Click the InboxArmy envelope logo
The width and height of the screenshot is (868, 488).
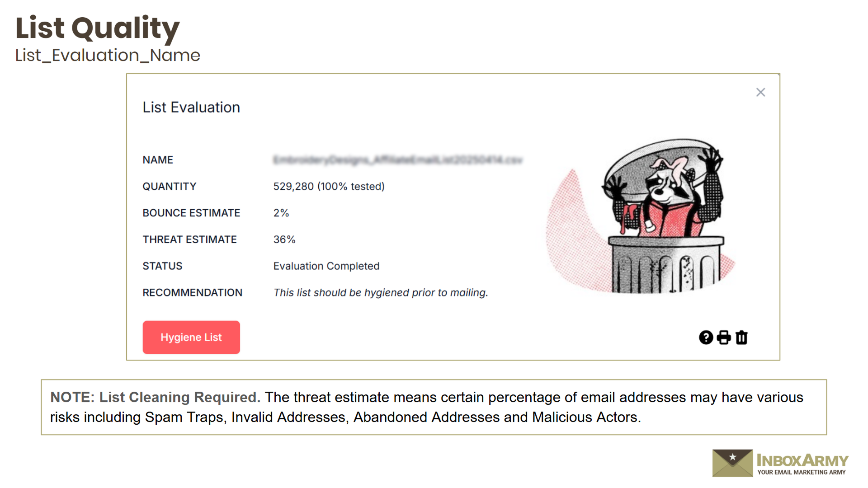coord(732,463)
